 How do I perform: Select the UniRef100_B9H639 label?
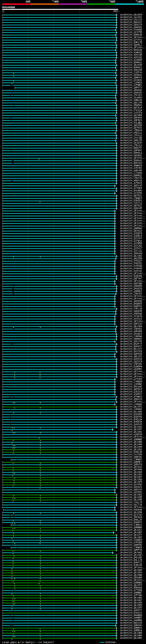click(131, 35)
